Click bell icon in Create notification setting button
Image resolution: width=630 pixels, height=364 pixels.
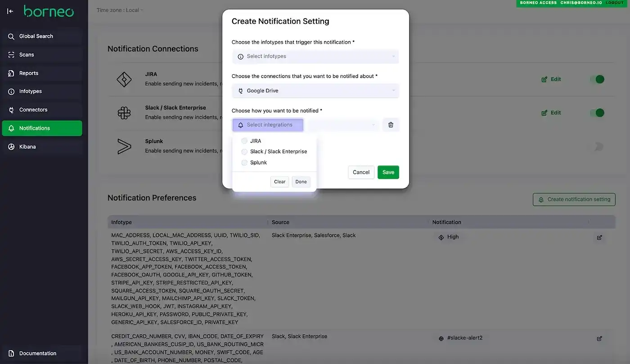coord(541,200)
